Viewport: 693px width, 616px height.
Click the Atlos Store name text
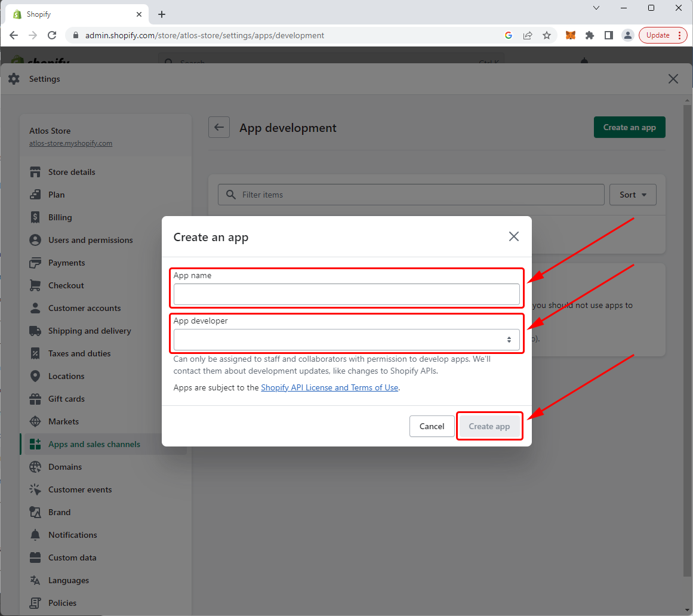pos(50,131)
